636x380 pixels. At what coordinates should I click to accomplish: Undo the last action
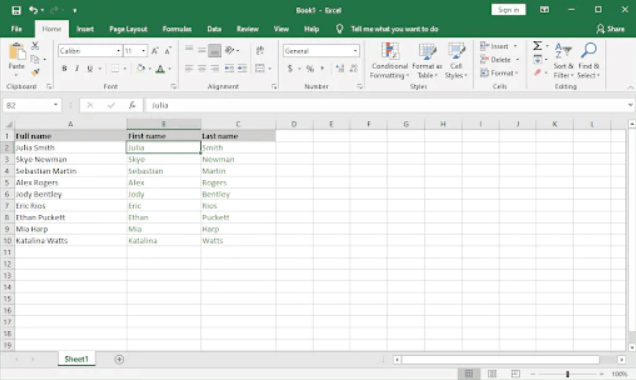click(x=33, y=10)
